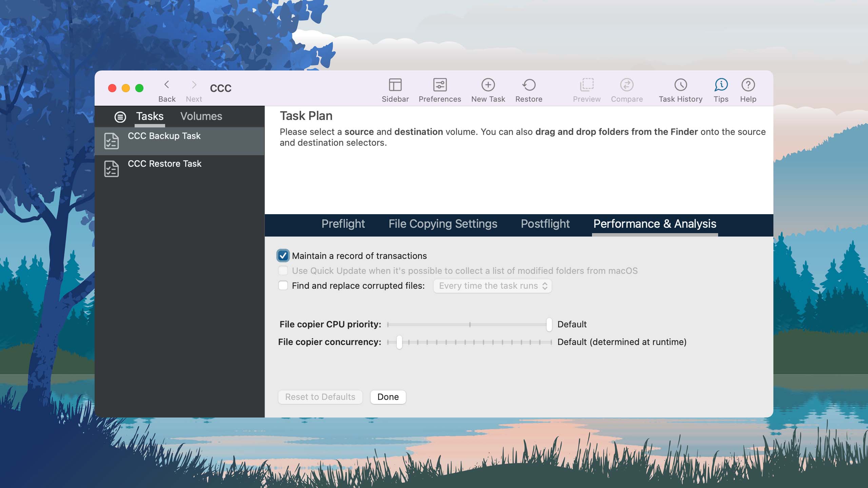Switch to the Tasks sidebar tab
This screenshot has width=868, height=488.
(150, 116)
